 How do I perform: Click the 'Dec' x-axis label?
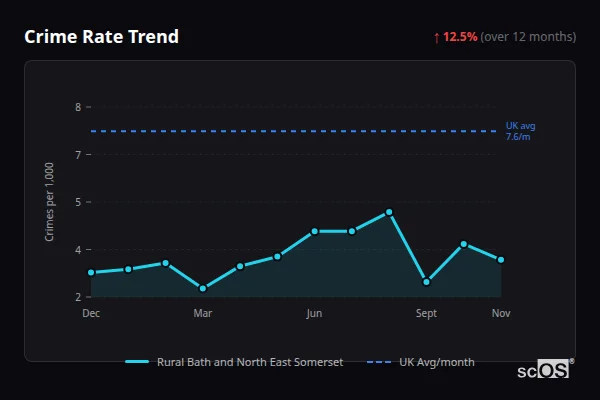91,313
